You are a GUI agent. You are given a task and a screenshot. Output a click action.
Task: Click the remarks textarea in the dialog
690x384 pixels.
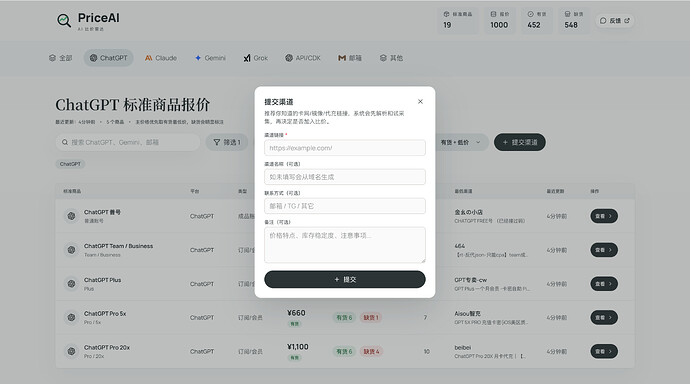[345, 245]
